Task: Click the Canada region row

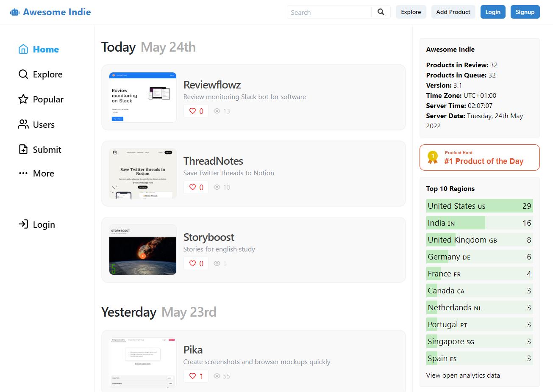Action: (x=480, y=290)
